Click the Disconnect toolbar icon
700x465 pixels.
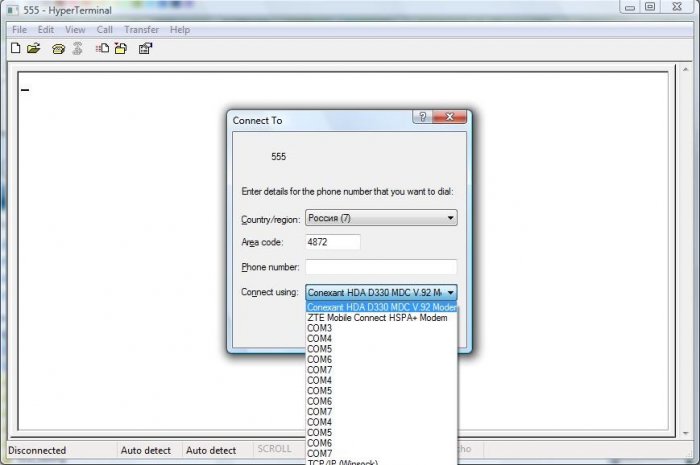(x=77, y=48)
